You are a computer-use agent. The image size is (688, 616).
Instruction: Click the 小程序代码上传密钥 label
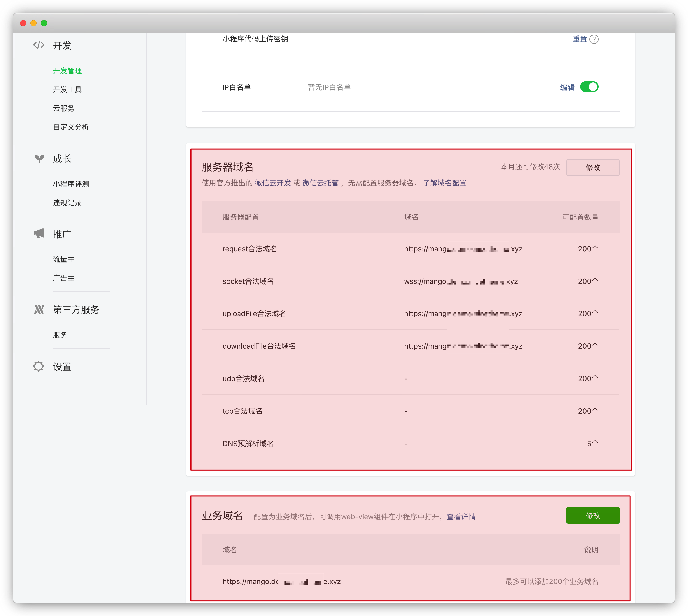click(x=255, y=39)
